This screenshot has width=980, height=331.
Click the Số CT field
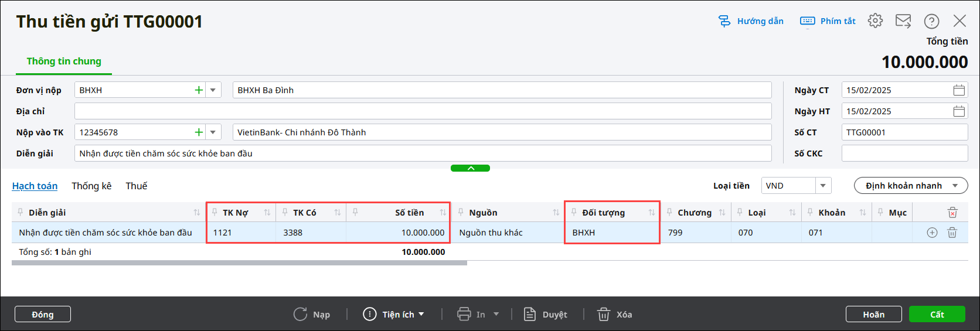coord(904,132)
